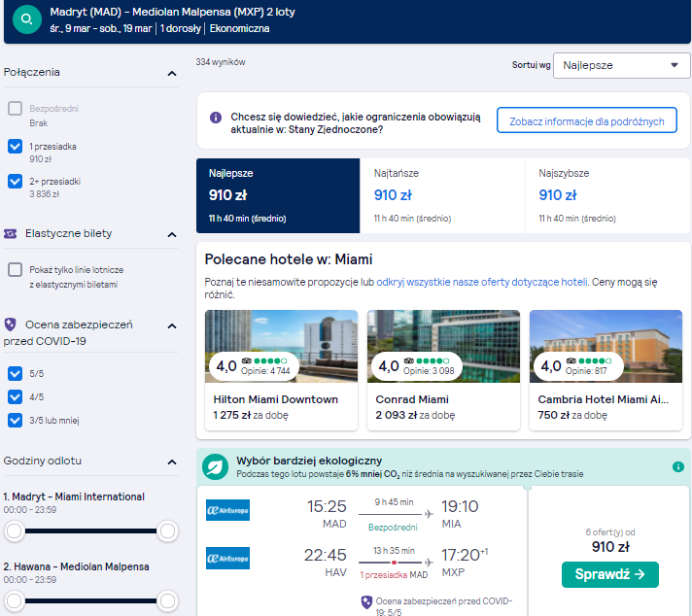Click the Wybór bardziej ekologiczny heading

point(309,461)
